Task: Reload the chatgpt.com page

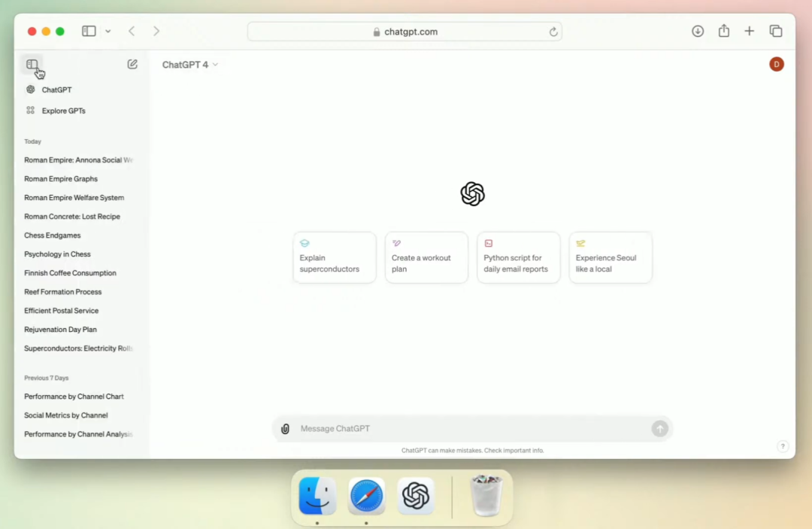Action: tap(553, 31)
